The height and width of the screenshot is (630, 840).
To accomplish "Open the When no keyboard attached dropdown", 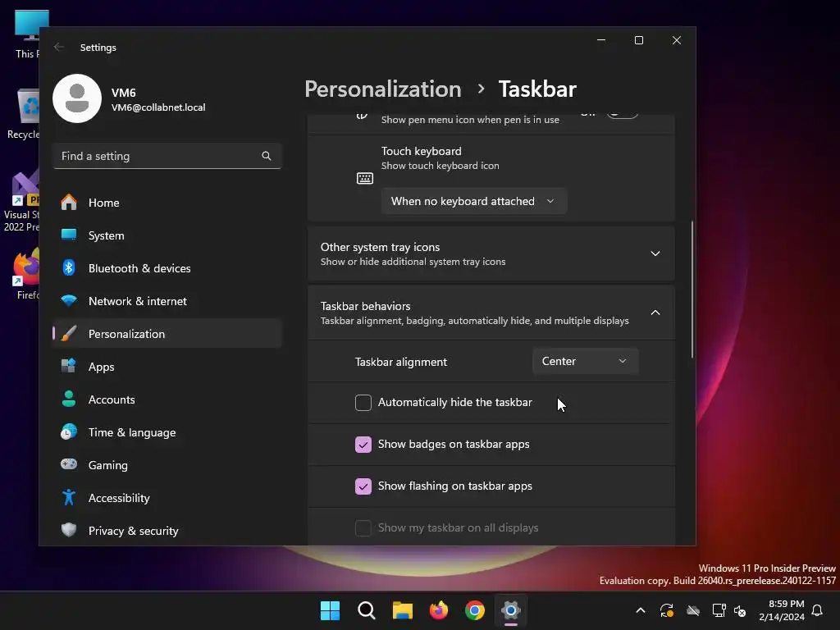I will 473,201.
